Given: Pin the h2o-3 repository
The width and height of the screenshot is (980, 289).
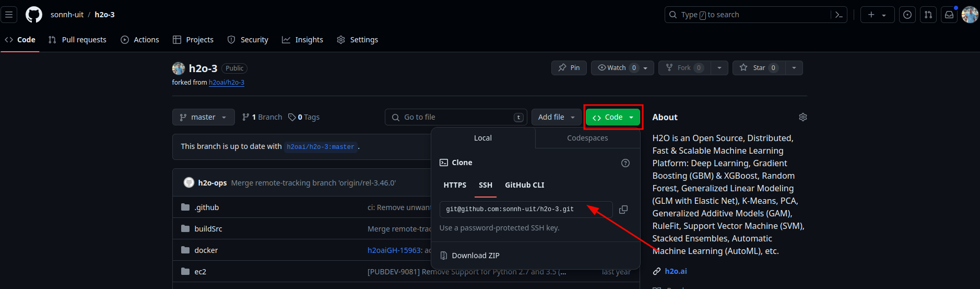Looking at the screenshot, I should coord(569,68).
